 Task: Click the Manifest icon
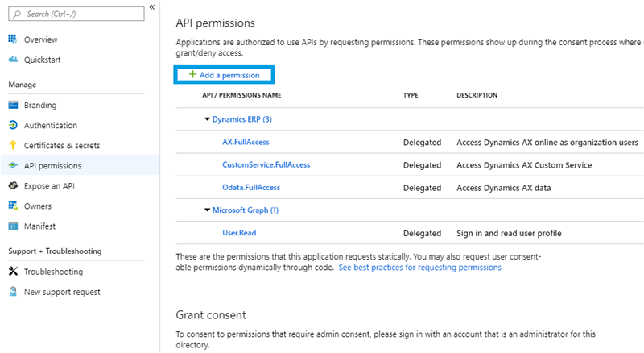(13, 226)
